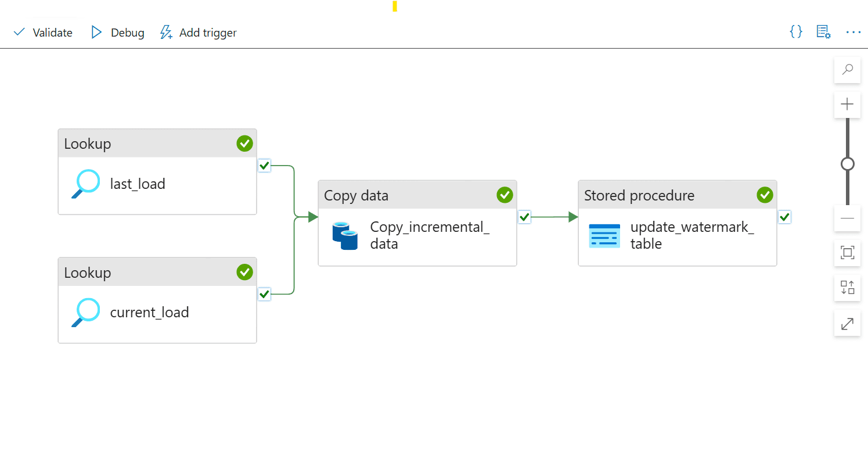Select the update_watermark_table activity

678,223
